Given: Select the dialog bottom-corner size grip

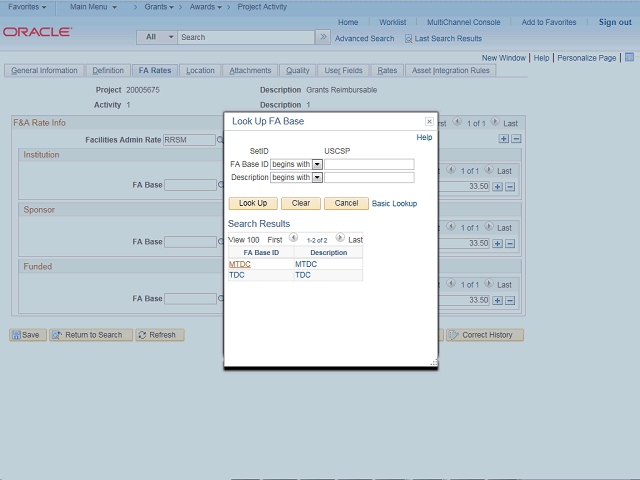Looking at the screenshot, I should (434, 362).
